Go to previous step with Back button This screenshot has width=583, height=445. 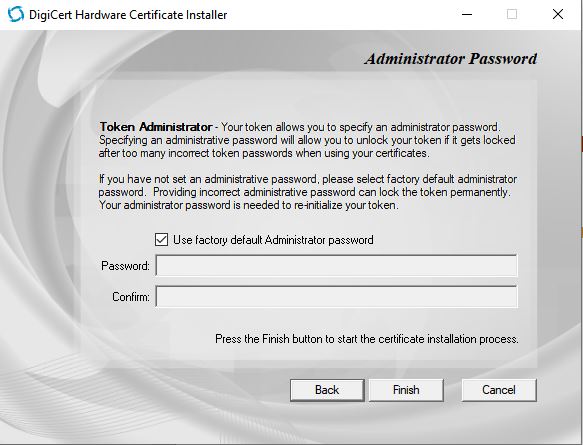[x=327, y=390]
